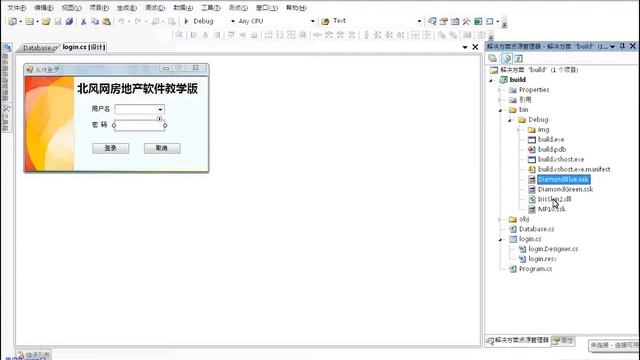Image resolution: width=640 pixels, height=360 pixels.
Task: Click the Save All toolbar icon
Action: point(69,21)
